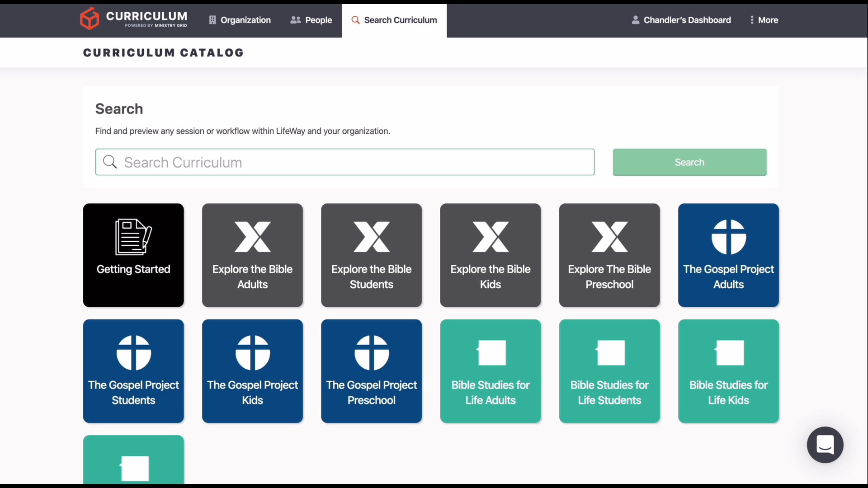Click the magnifying glass inside the search box
Viewport: 868px width, 488px height.
pyautogui.click(x=110, y=162)
